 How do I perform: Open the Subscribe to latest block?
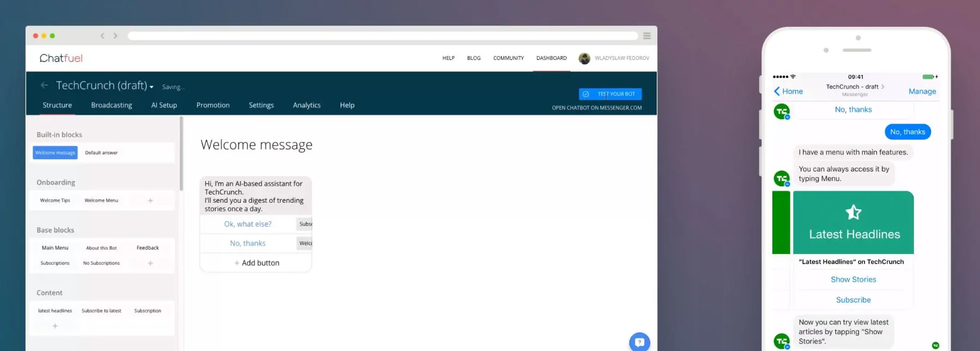[101, 311]
